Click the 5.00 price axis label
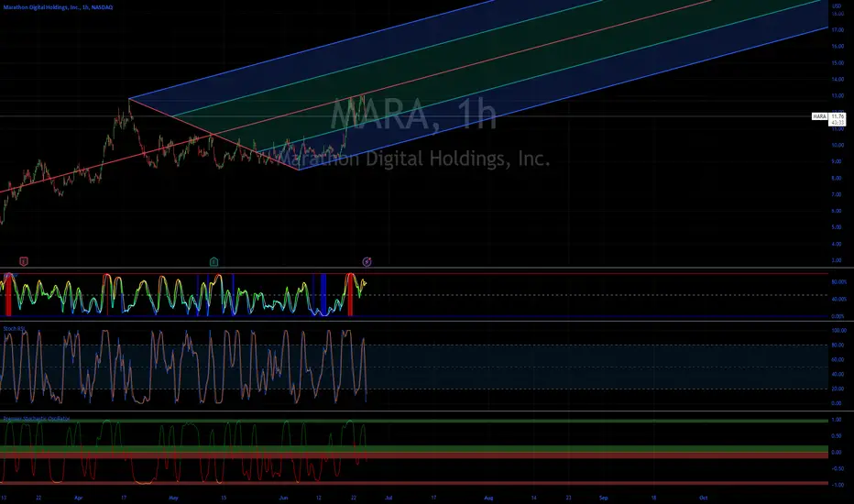Screen dimensions: 854x504 coord(838,227)
